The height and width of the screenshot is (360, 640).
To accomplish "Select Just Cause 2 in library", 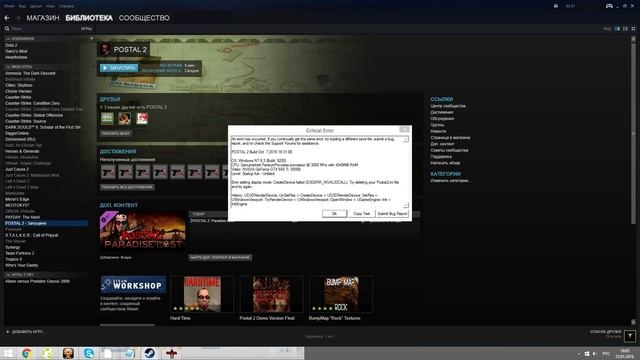I will click(17, 169).
